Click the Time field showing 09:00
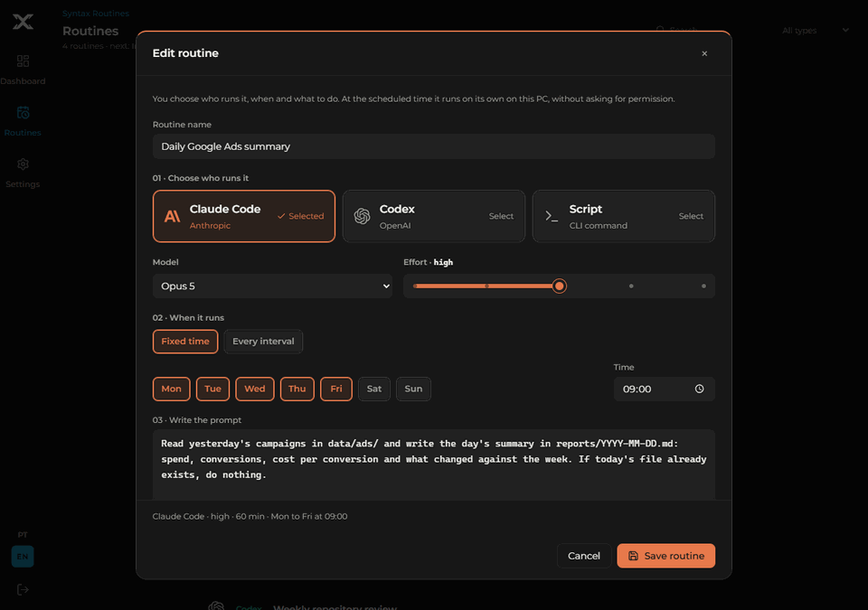The height and width of the screenshot is (610, 868). pos(664,389)
